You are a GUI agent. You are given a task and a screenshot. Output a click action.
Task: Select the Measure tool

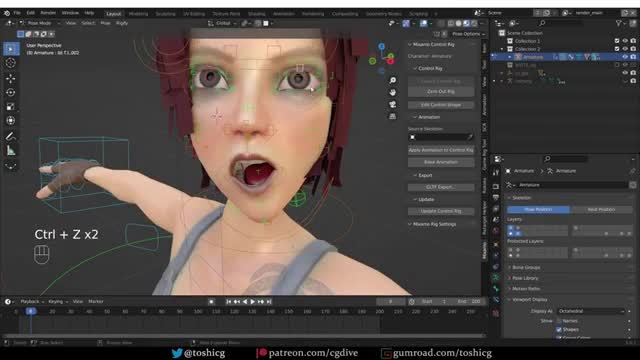tap(11, 151)
